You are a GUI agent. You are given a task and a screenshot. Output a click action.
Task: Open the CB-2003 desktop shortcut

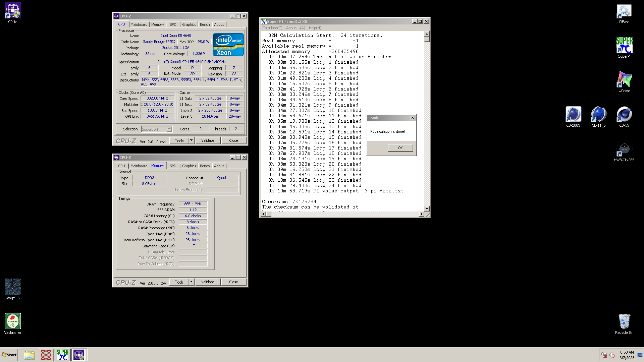tap(573, 117)
